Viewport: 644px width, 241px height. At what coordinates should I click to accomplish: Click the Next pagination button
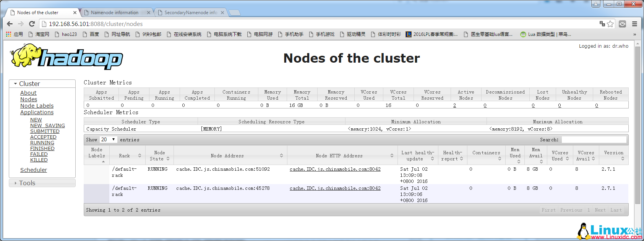pyautogui.click(x=600, y=210)
